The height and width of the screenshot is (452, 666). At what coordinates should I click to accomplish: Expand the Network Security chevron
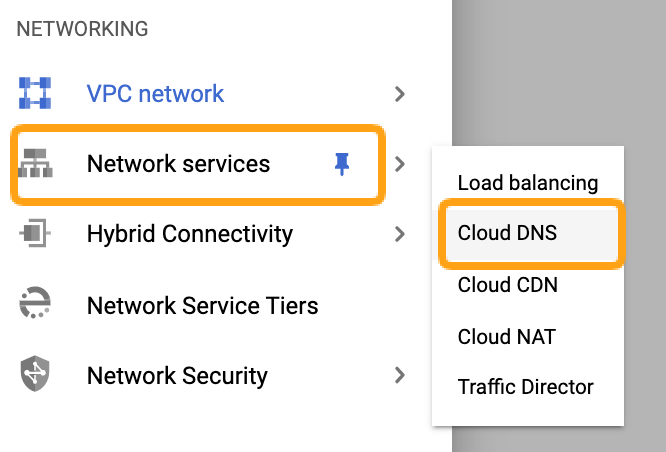pos(400,376)
